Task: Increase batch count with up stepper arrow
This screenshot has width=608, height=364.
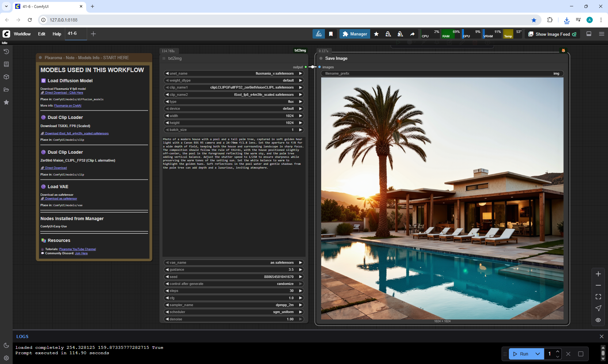Action: coord(558,351)
